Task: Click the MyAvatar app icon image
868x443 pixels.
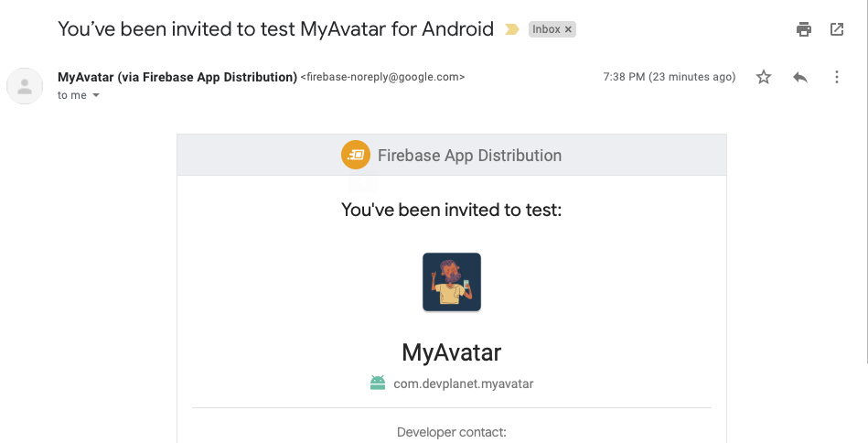Action: [452, 282]
